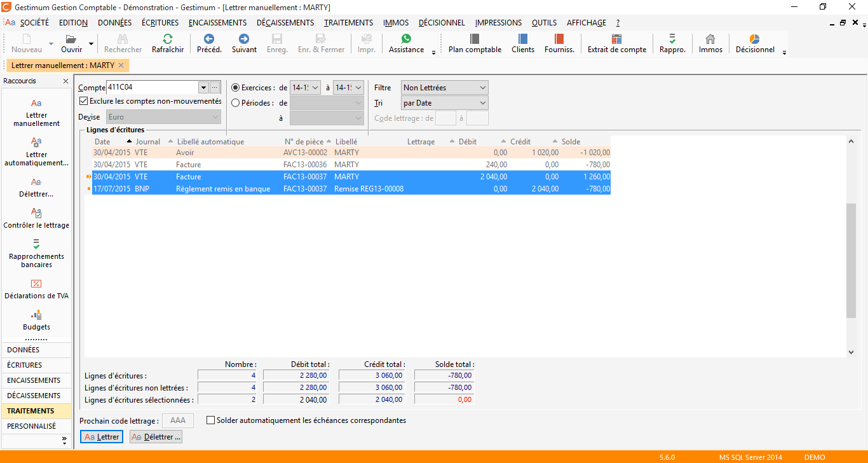Open the ÉCRITURES menu
This screenshot has width=868, height=463.
160,22
